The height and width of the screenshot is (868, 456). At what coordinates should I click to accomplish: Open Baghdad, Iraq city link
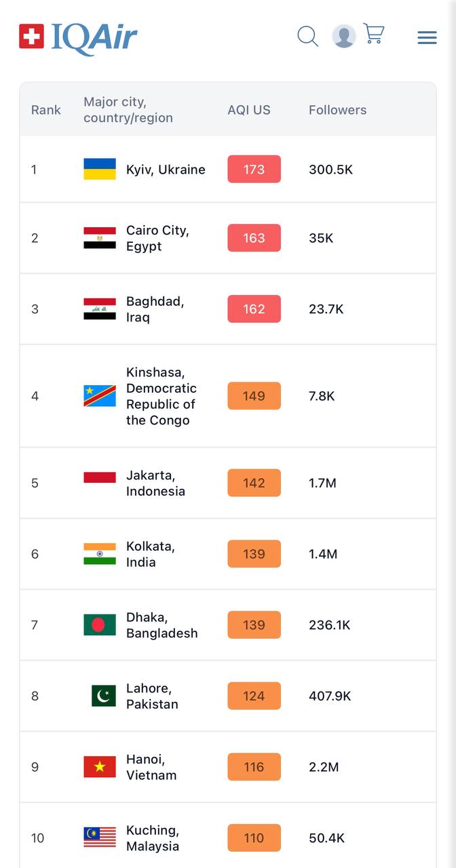[x=155, y=309]
